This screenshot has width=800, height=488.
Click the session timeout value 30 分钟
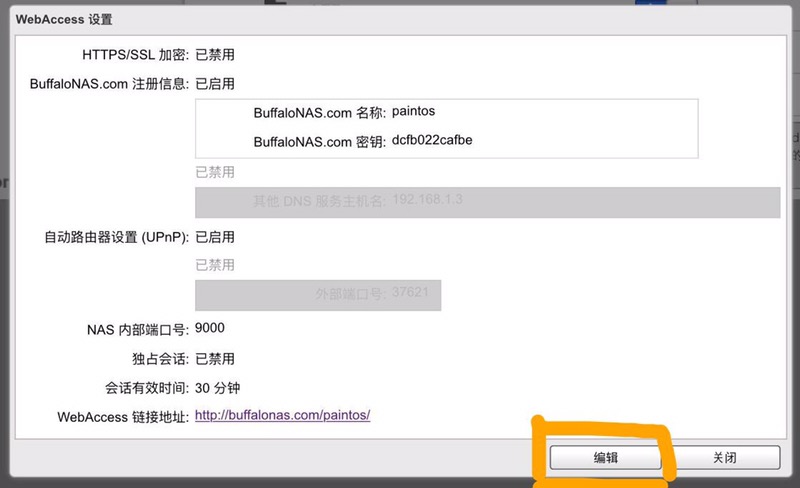[x=217, y=388]
